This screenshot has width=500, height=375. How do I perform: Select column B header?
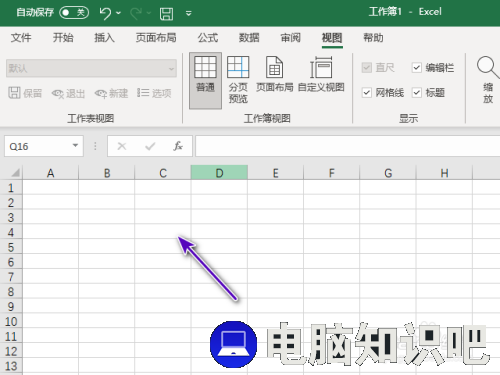(x=107, y=173)
